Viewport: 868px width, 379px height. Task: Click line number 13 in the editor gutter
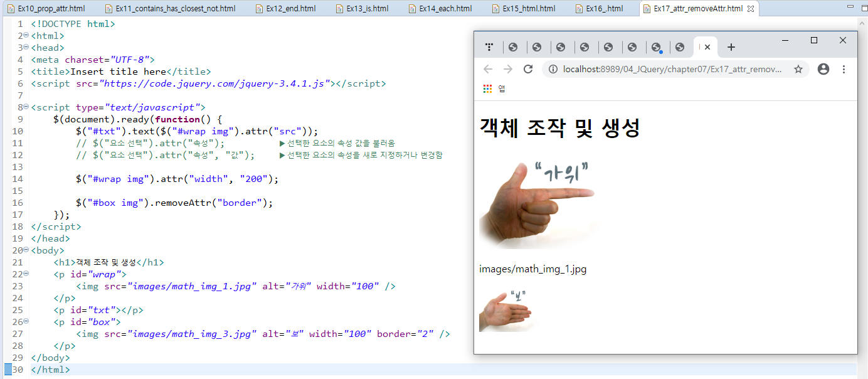coord(18,167)
